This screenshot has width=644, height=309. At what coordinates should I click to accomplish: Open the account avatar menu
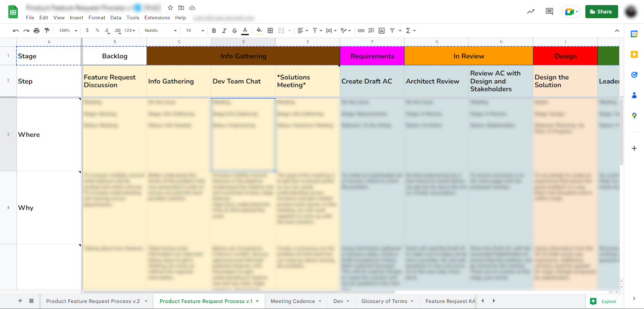pyautogui.click(x=631, y=12)
